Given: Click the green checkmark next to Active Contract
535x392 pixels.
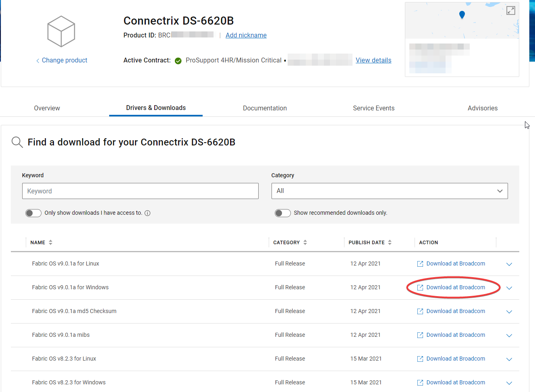Looking at the screenshot, I should click(x=178, y=60).
